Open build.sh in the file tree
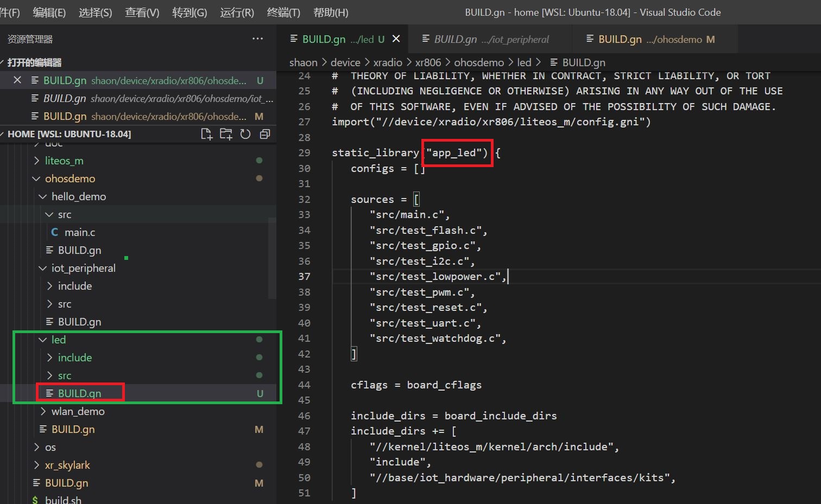Screen dimensions: 821x504 [63, 499]
